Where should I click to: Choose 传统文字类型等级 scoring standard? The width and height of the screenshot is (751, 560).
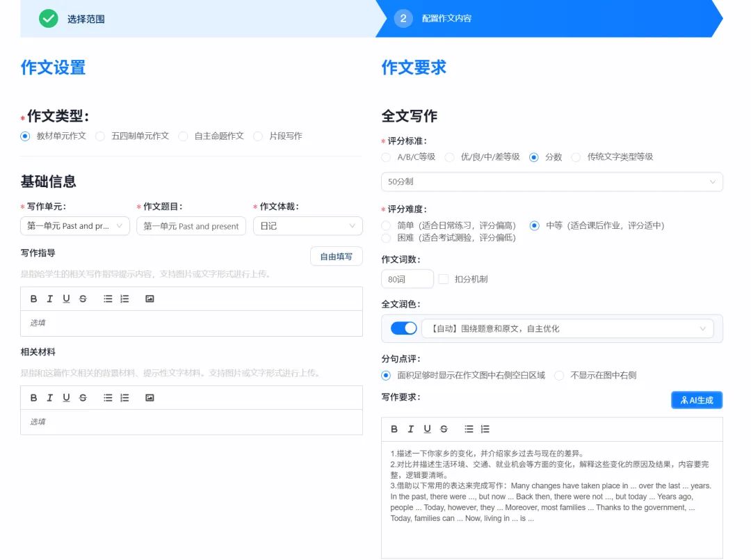[x=576, y=157]
